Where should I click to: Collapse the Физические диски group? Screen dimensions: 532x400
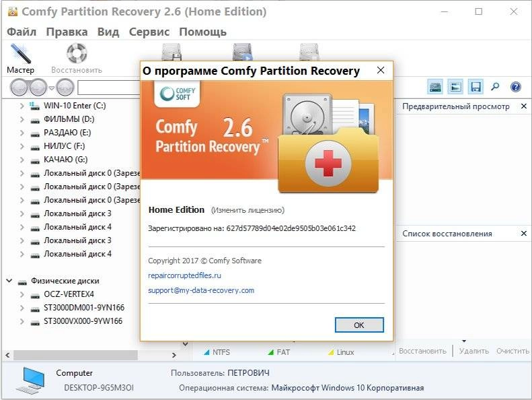9,281
